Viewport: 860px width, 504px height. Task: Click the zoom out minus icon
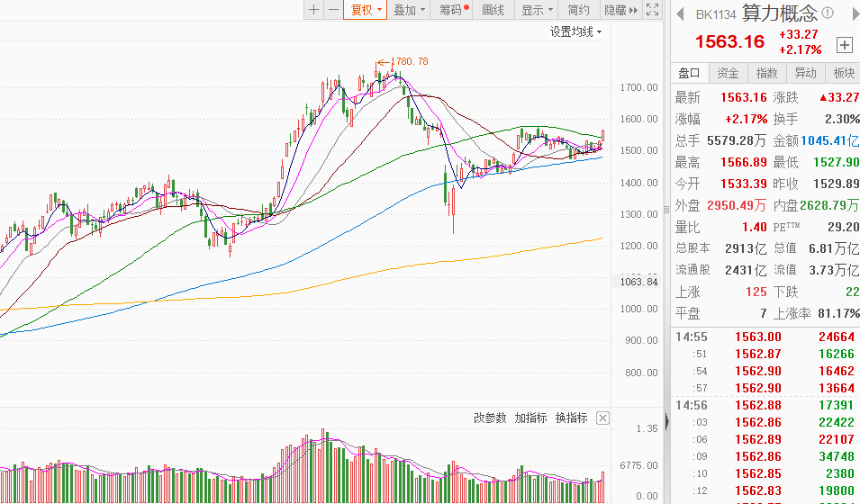point(333,10)
